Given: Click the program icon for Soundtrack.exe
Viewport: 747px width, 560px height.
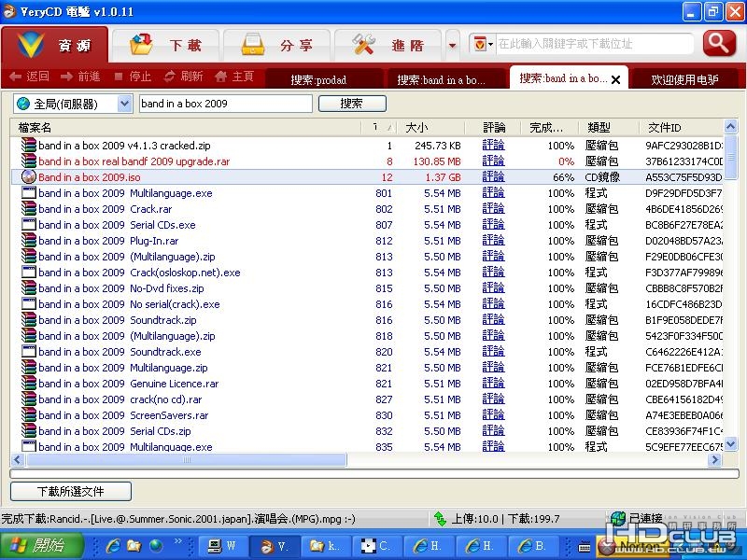Looking at the screenshot, I should (29, 352).
